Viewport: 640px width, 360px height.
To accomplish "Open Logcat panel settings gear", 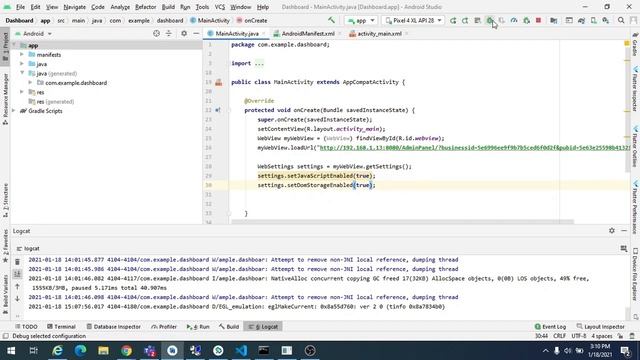I will [x=611, y=231].
